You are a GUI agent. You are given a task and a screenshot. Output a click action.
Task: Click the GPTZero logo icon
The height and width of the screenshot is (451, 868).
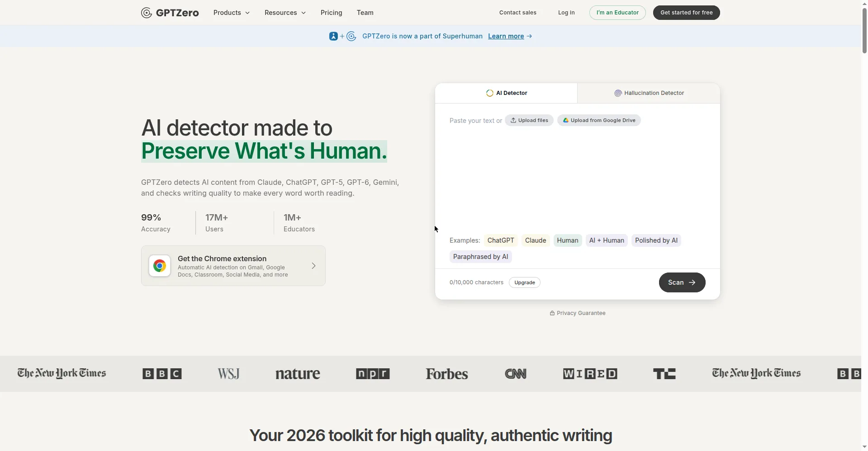tap(146, 13)
